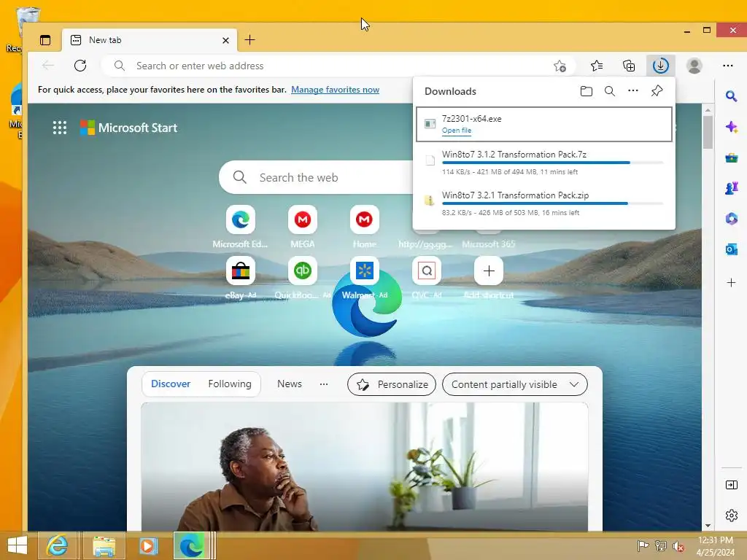Click Open file for 7z2301-x64.exe

pos(457,131)
